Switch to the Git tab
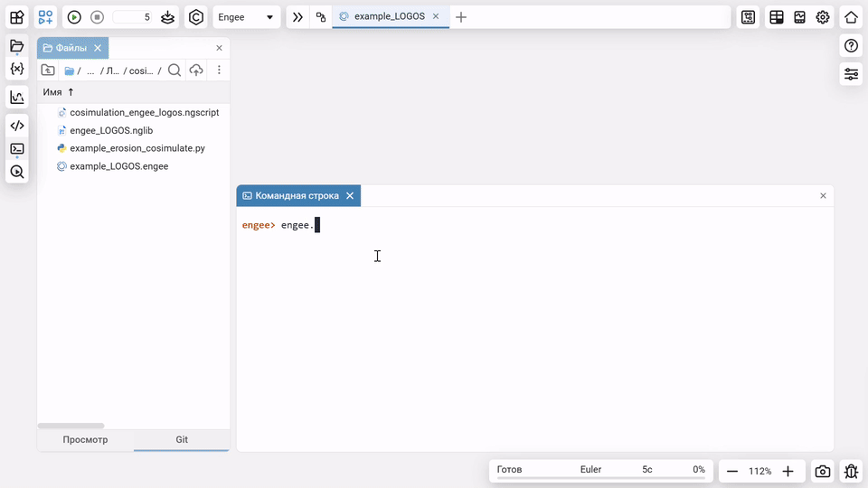Viewport: 868px width, 488px height. pyautogui.click(x=182, y=440)
